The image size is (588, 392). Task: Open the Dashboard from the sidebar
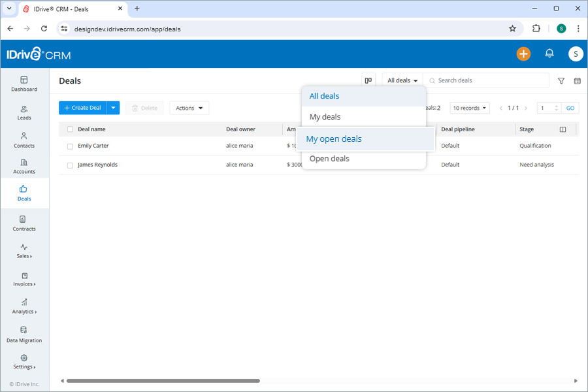coord(24,83)
